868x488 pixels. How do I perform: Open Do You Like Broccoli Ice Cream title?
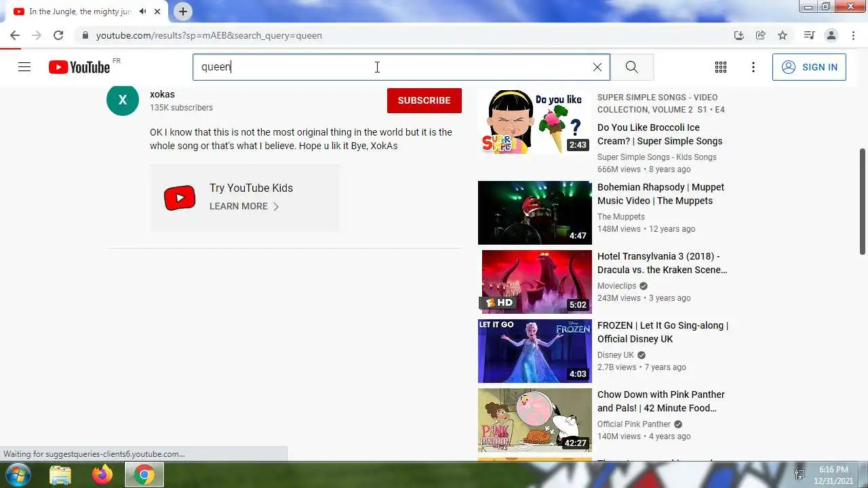660,134
